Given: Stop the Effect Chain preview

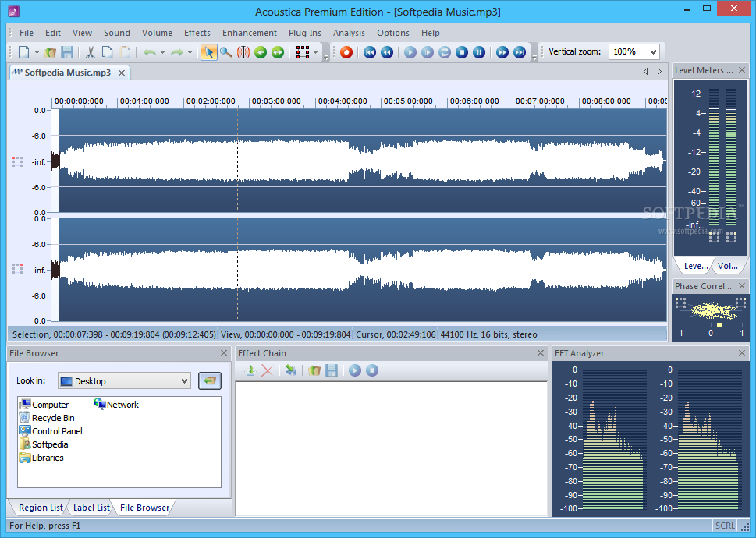Looking at the screenshot, I should click(371, 370).
